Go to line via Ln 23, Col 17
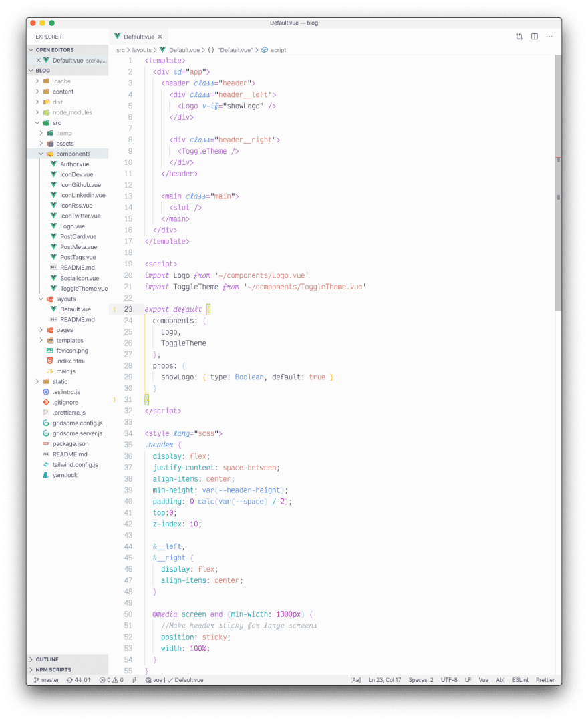 click(x=384, y=680)
